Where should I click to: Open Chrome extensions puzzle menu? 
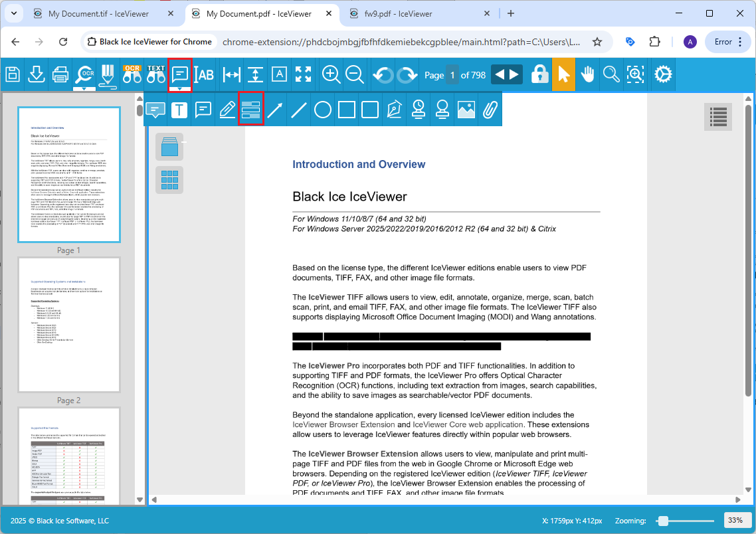tap(655, 42)
